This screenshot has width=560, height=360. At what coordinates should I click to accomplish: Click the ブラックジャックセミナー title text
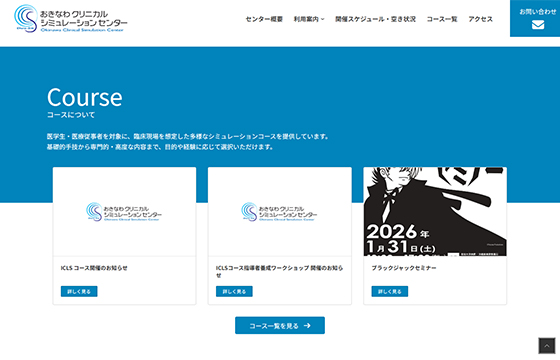[x=404, y=268]
